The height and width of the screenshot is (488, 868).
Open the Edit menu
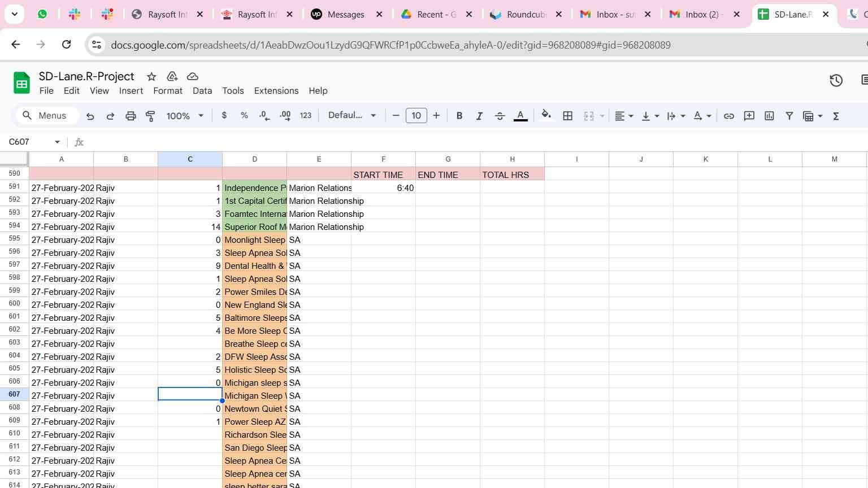coord(71,90)
